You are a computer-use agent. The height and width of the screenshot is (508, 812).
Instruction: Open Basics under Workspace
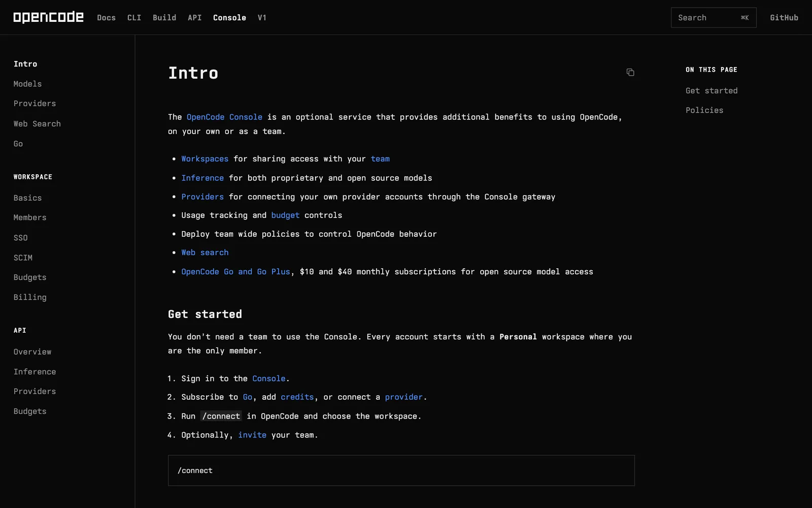(x=27, y=198)
